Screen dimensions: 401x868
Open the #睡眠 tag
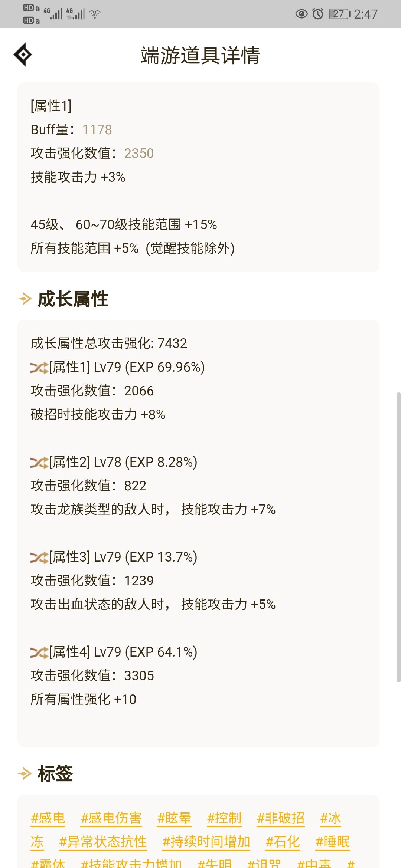tap(333, 842)
